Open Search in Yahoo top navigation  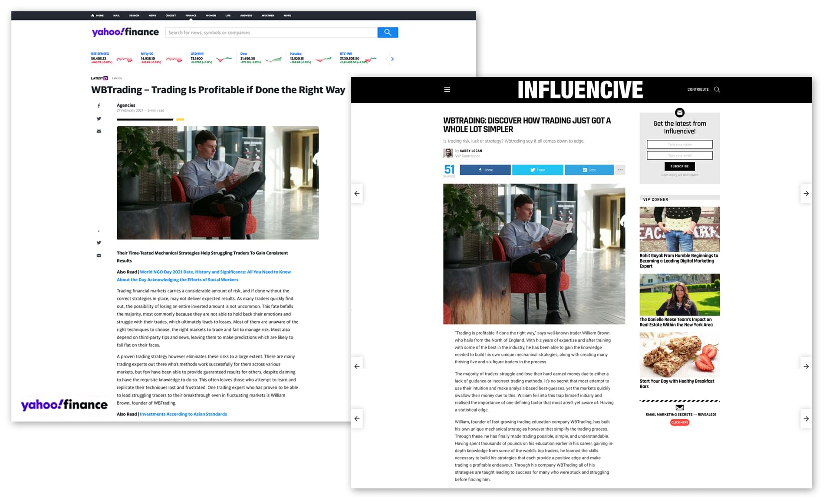click(134, 16)
